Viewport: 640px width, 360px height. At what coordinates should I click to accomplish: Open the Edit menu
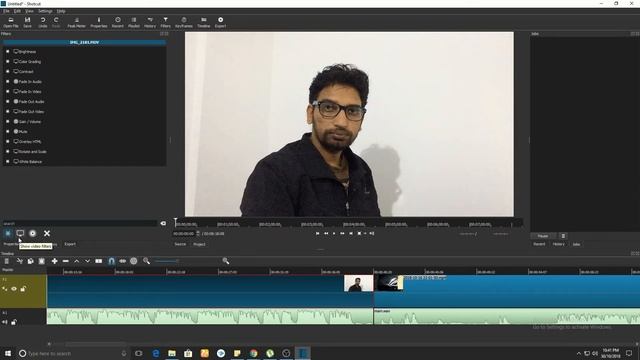[17, 11]
